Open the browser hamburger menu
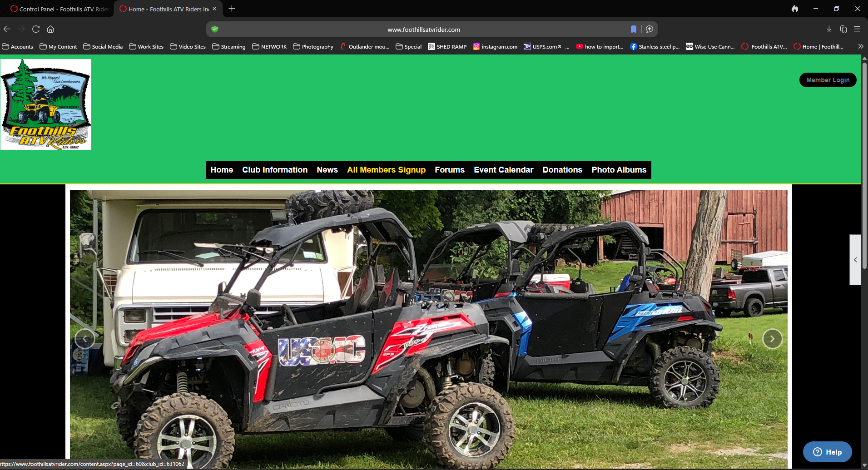 [x=857, y=29]
